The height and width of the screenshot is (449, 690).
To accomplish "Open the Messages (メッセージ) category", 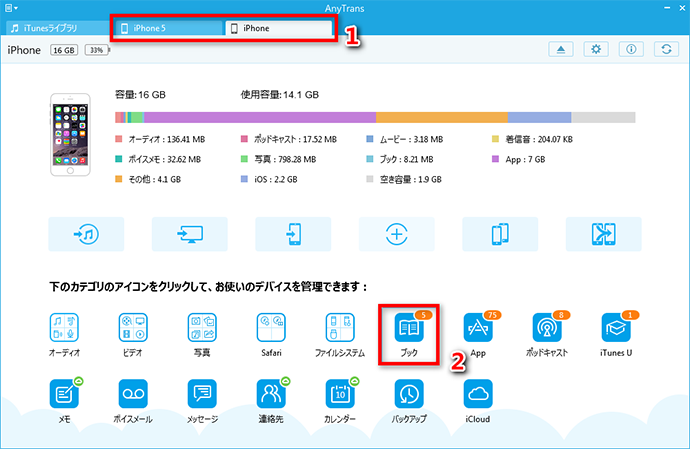I will [202, 394].
